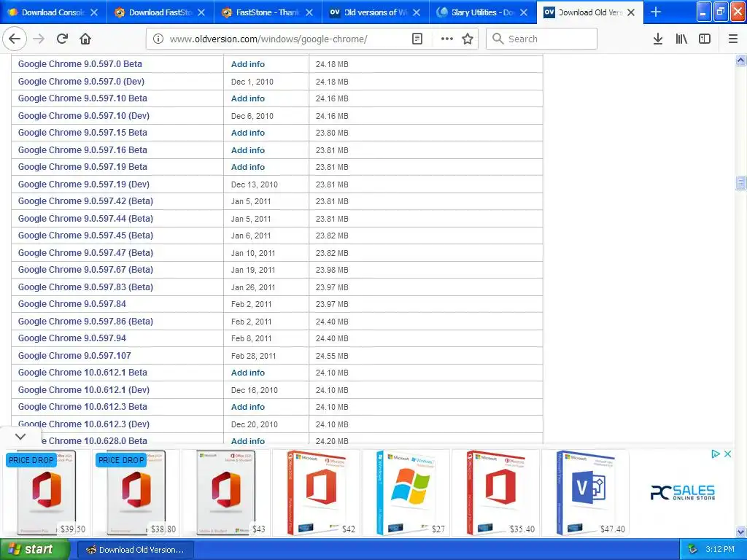Open Google Chrome 9.0.597.10 Beta link
The height and width of the screenshot is (560, 747).
[x=82, y=98]
